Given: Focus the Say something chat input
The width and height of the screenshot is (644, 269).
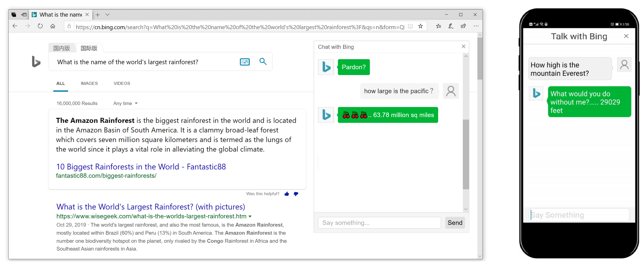Looking at the screenshot, I should pos(379,223).
